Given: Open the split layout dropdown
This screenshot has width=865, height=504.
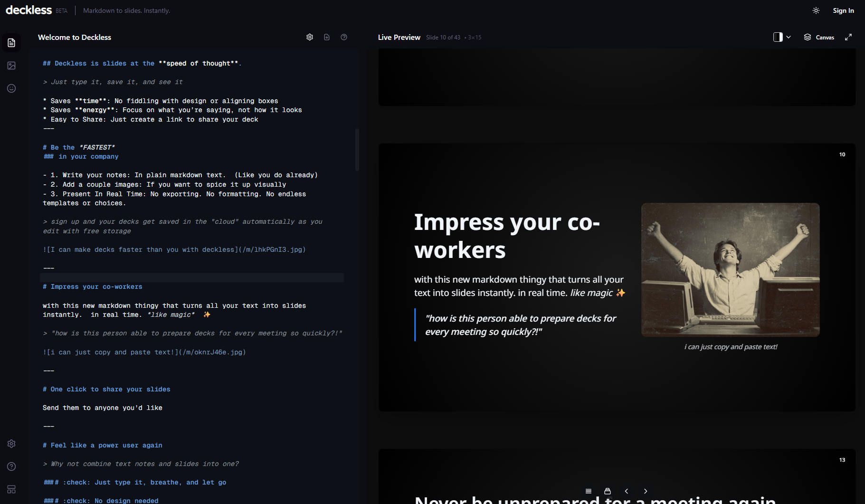Looking at the screenshot, I should point(782,37).
